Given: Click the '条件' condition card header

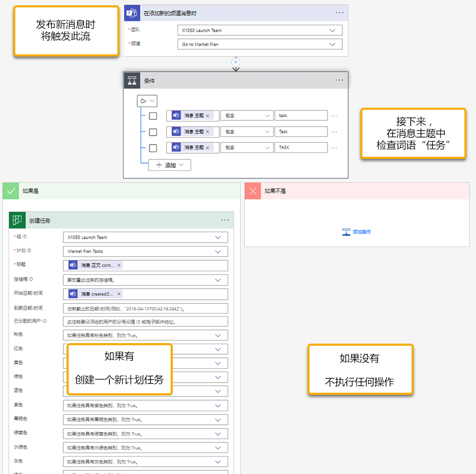Looking at the screenshot, I should tap(236, 81).
